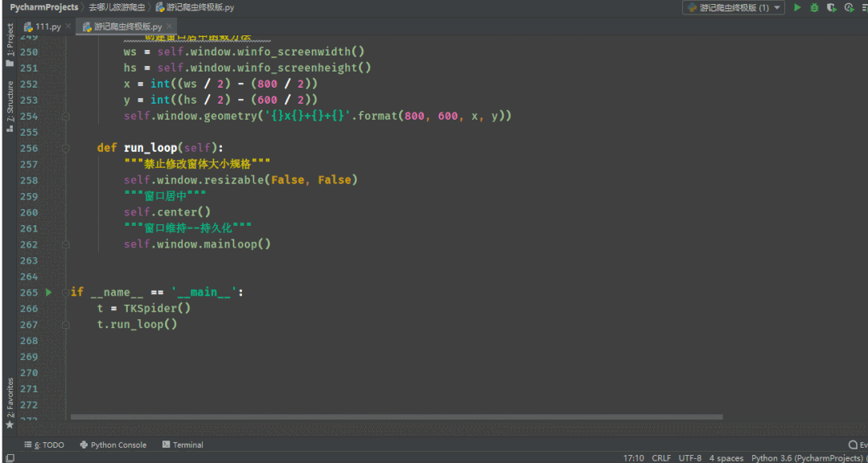Open the Event Log at bottom right
Viewport: 868px width, 463px height.
858,445
